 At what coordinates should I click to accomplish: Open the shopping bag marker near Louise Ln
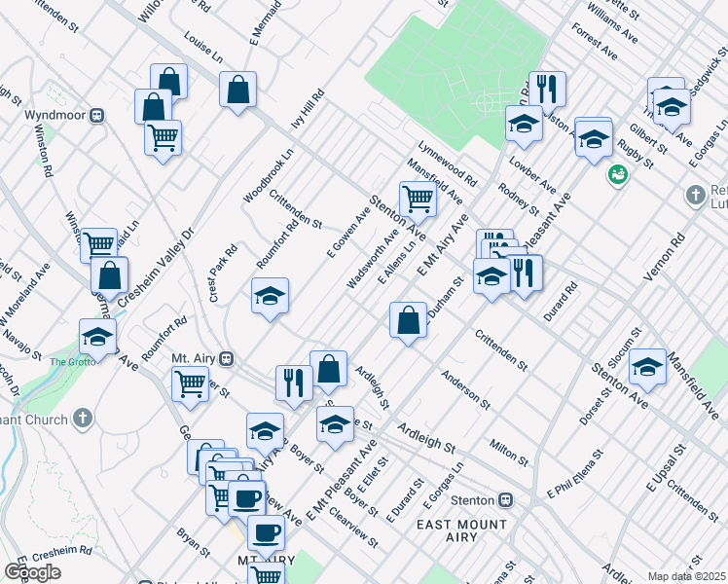(238, 92)
